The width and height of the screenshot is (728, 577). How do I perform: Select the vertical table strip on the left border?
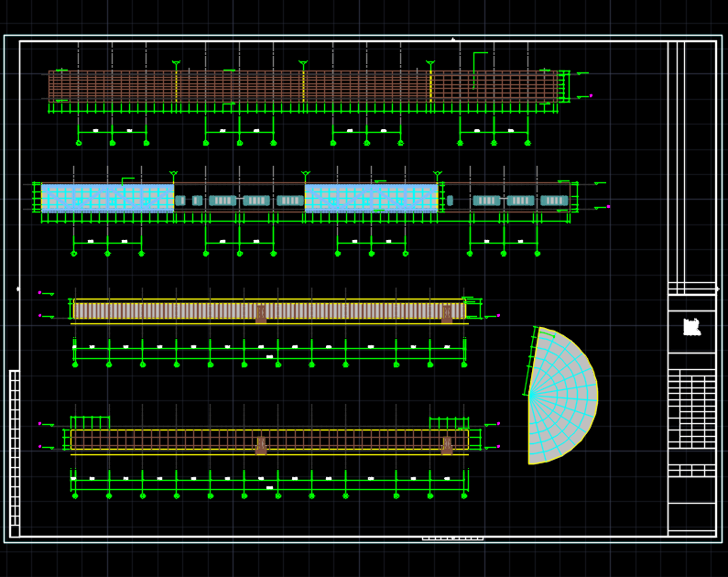[15, 453]
